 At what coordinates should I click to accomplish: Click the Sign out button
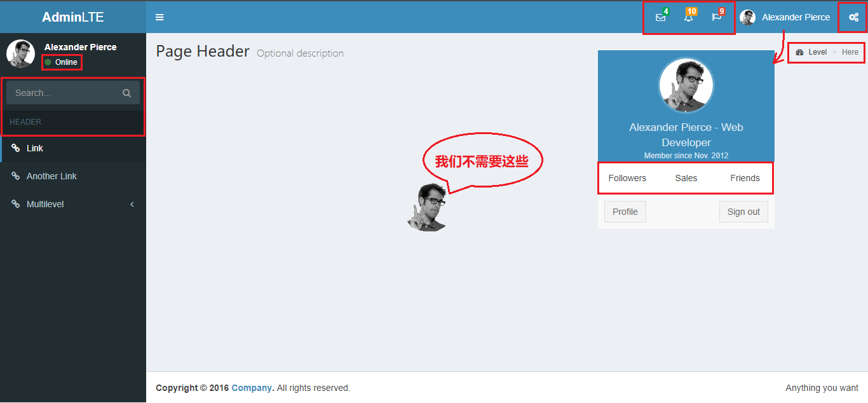coord(743,211)
